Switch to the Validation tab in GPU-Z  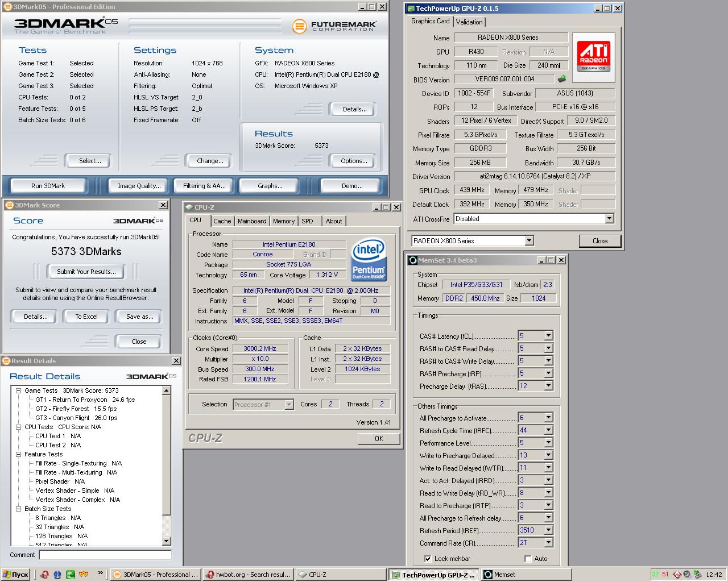tap(469, 22)
